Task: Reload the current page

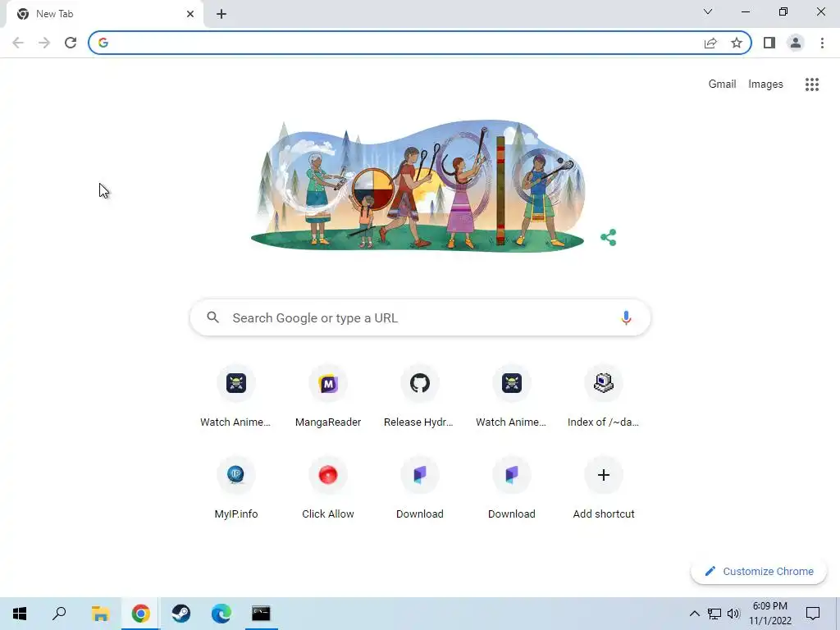Action: point(71,43)
